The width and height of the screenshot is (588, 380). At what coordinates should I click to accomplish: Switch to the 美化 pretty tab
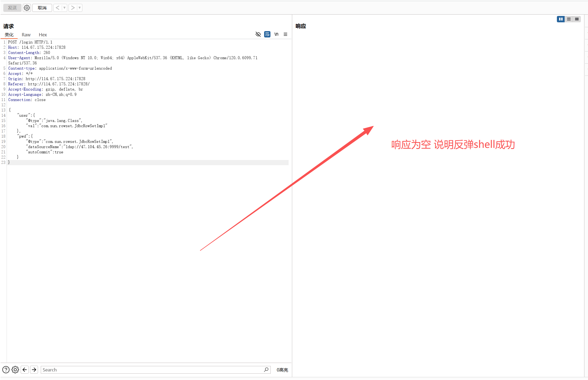(x=9, y=35)
